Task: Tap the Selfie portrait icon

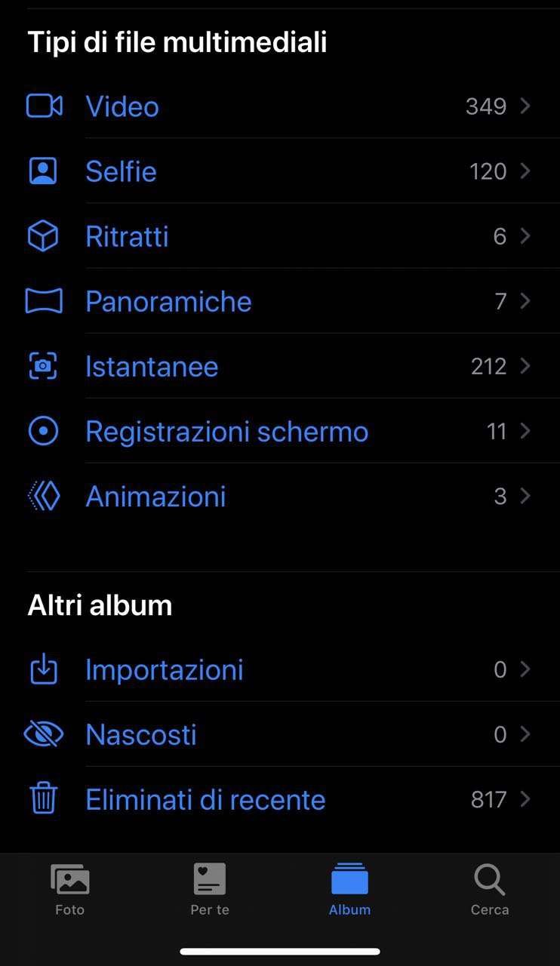Action: [x=43, y=171]
